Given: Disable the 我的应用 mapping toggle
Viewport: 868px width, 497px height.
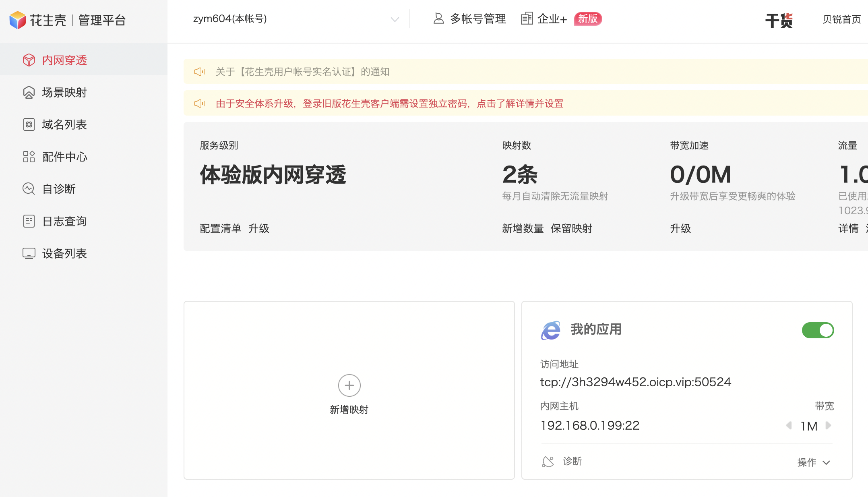Looking at the screenshot, I should pyautogui.click(x=818, y=330).
